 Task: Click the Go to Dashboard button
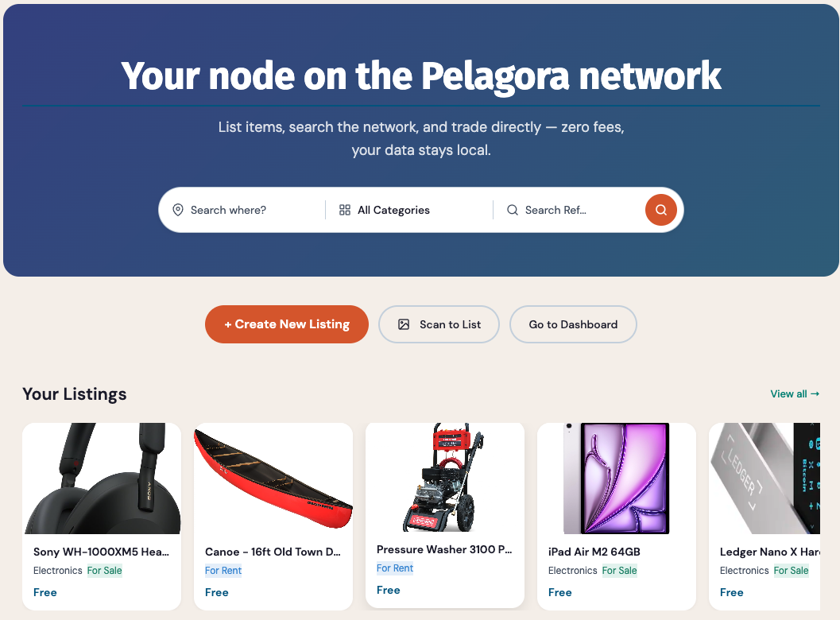point(573,324)
